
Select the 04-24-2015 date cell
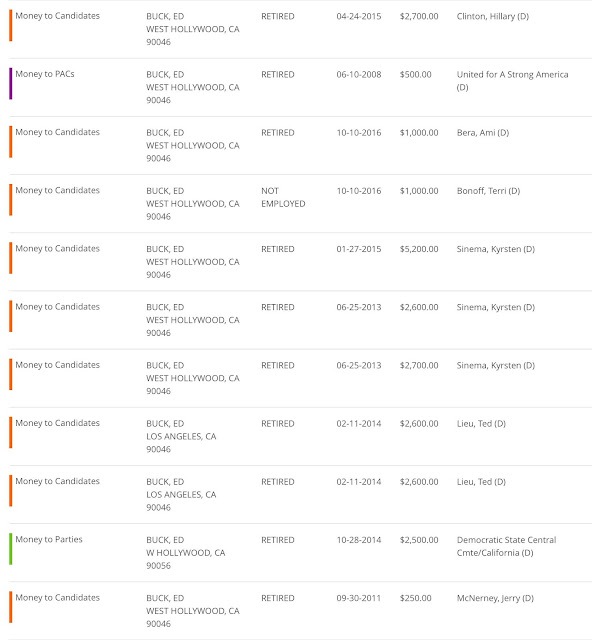pos(359,16)
